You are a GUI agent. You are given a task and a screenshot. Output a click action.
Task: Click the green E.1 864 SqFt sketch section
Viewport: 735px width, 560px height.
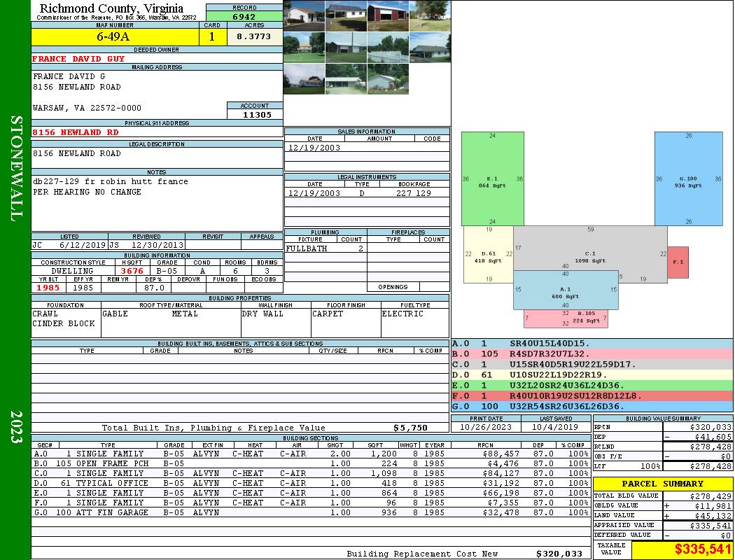(x=493, y=179)
